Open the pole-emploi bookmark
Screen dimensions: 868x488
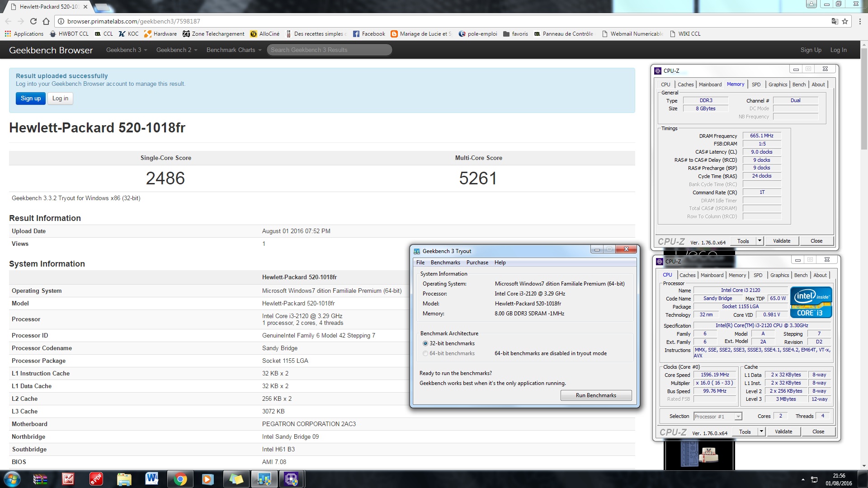478,34
